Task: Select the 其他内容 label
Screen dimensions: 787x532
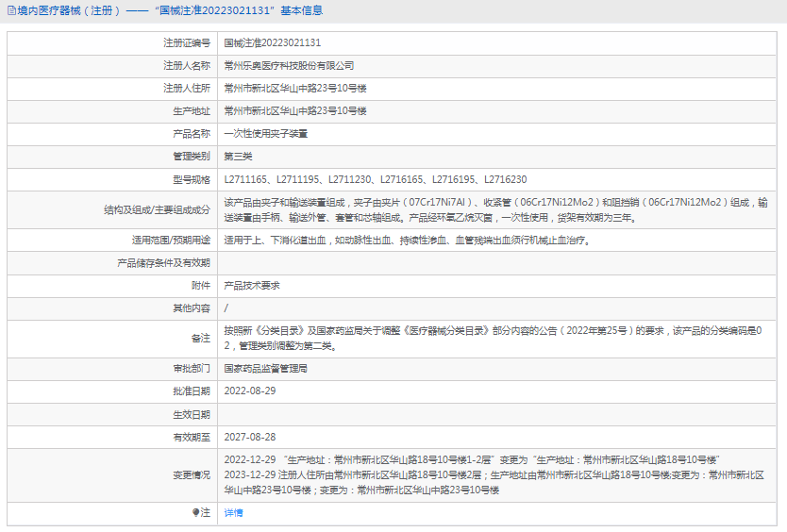Action: [192, 308]
